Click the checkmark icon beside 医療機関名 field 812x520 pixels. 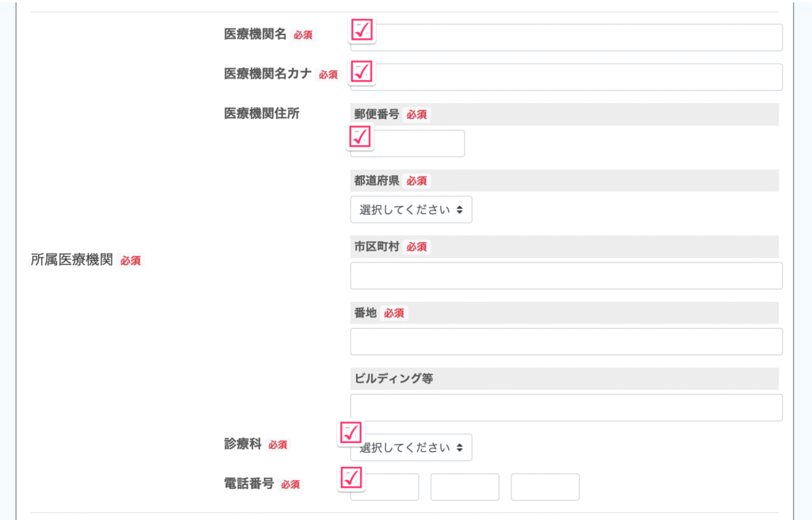[x=362, y=31]
